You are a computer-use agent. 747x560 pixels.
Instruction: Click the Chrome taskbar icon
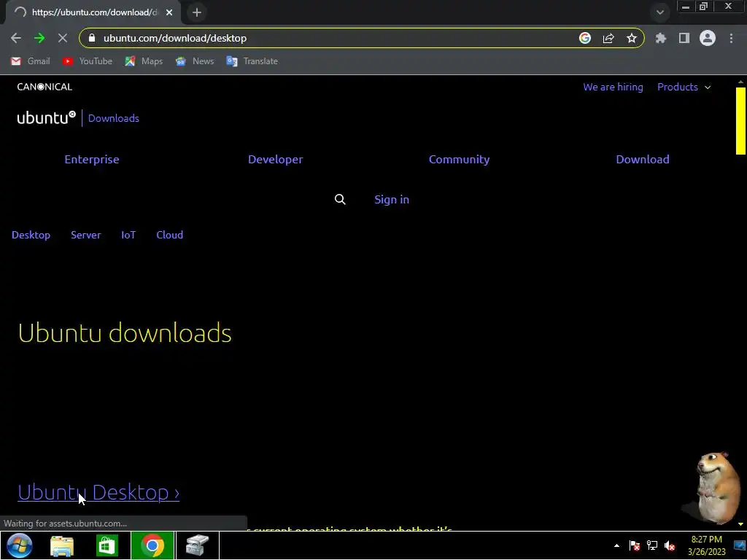pos(152,545)
